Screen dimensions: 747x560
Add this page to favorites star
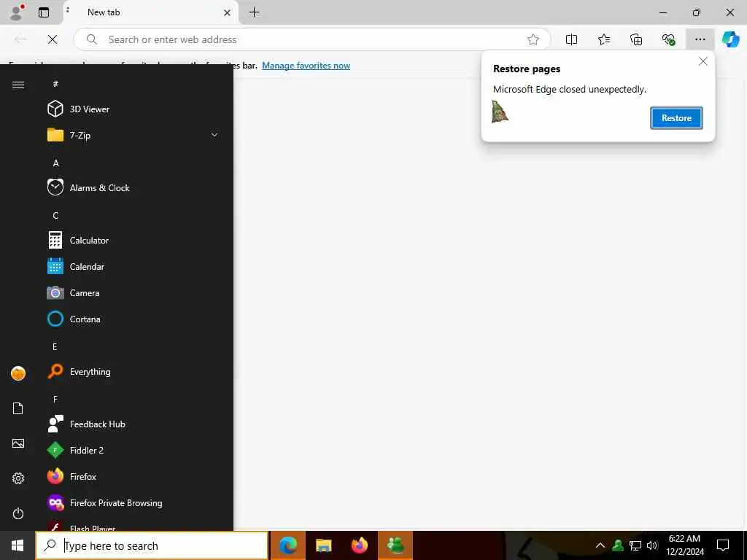pos(533,39)
